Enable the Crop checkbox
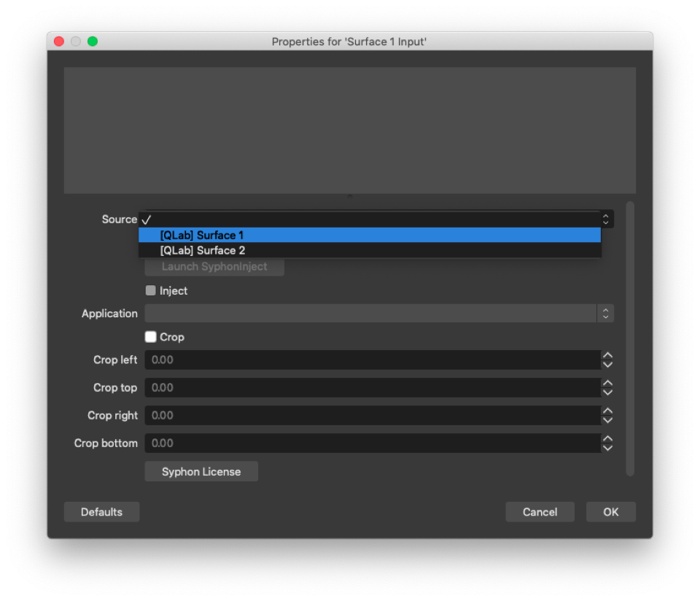 pyautogui.click(x=151, y=337)
